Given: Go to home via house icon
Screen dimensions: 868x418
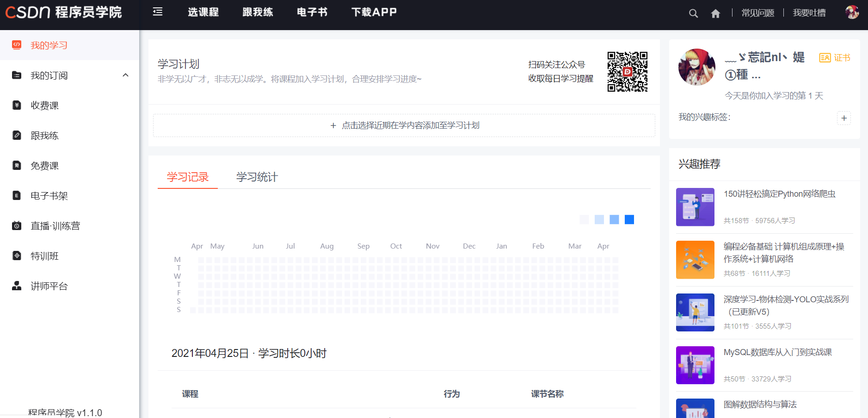Looking at the screenshot, I should pos(715,13).
